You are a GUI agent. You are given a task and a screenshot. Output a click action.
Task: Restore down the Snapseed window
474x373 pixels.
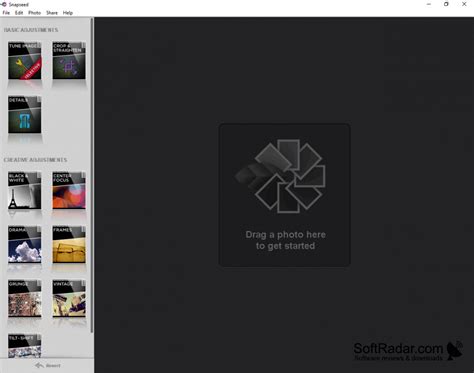tap(446, 4)
